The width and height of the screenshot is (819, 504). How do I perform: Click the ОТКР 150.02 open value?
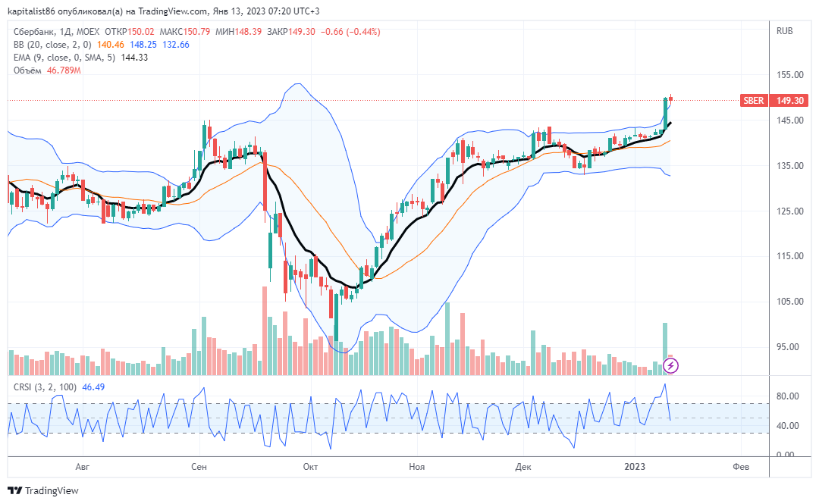click(x=130, y=32)
